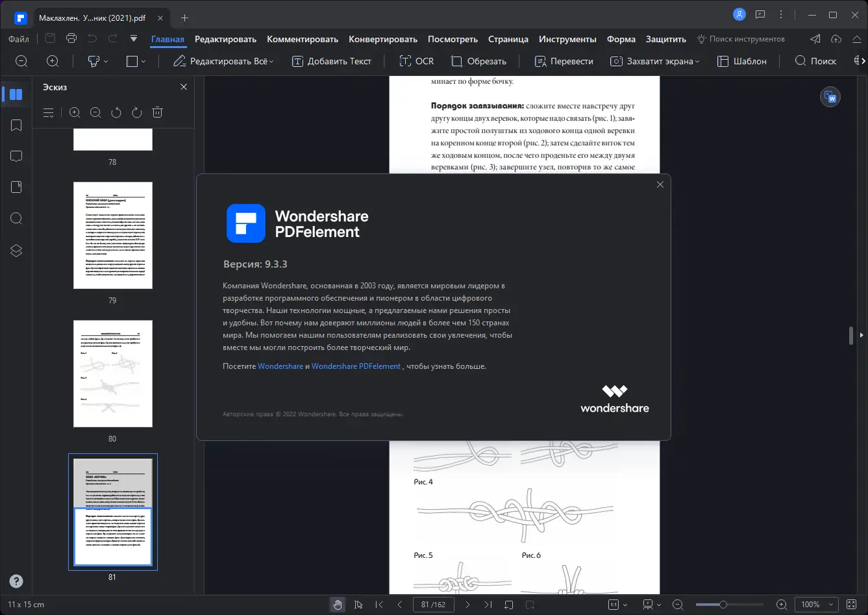The image size is (868, 615).
Task: Delete the selected page thumbnail
Action: pos(157,112)
